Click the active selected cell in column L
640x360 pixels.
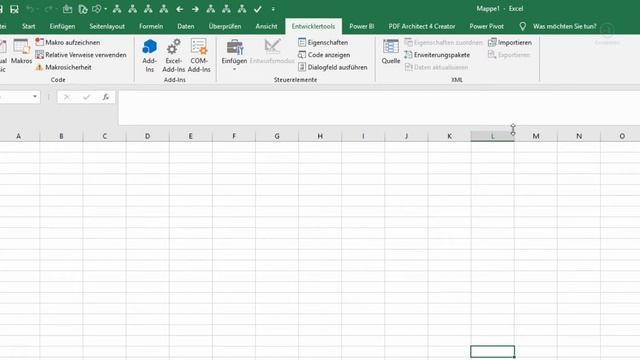(x=493, y=351)
